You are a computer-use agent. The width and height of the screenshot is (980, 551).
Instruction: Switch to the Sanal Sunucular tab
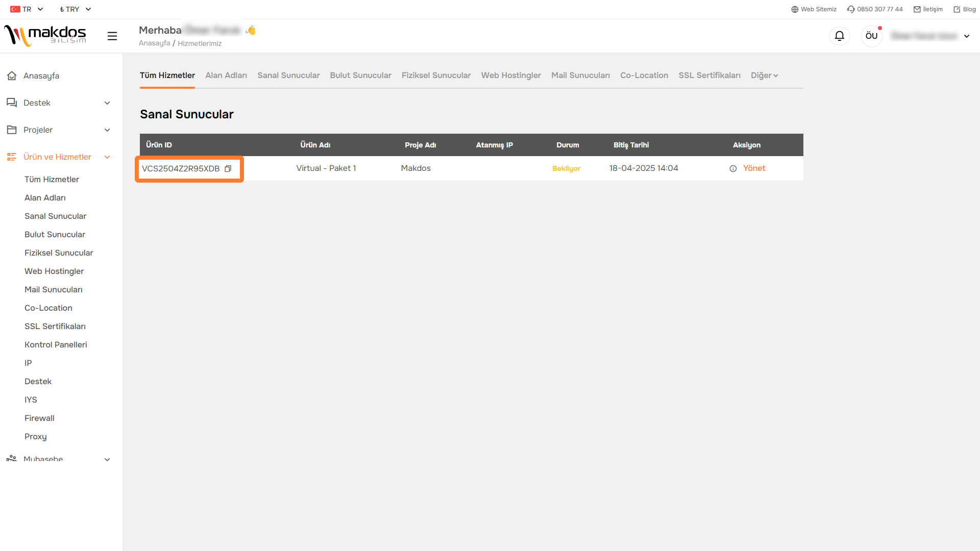click(x=288, y=76)
